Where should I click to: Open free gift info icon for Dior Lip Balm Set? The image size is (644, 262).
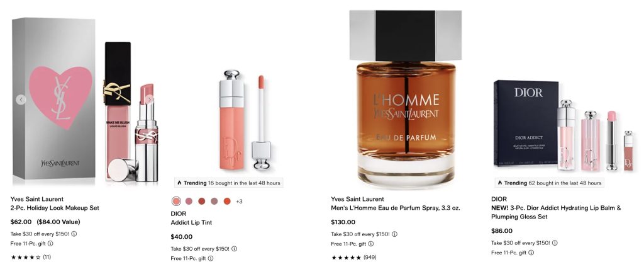(x=531, y=253)
